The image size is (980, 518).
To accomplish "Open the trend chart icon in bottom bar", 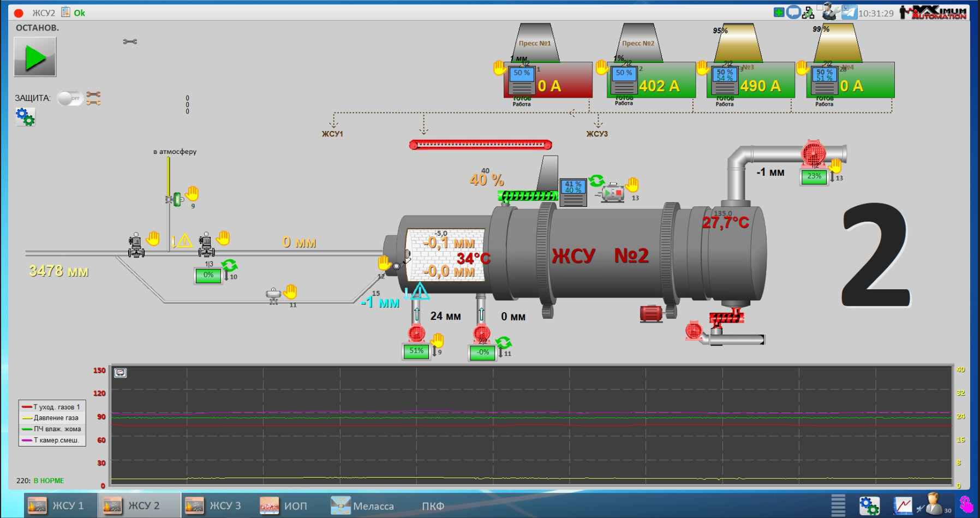I will click(x=903, y=505).
